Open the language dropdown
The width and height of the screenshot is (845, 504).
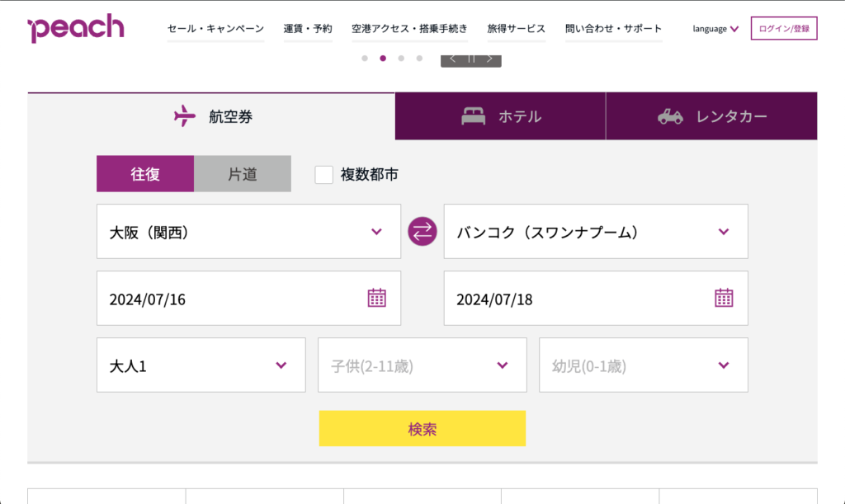(713, 28)
